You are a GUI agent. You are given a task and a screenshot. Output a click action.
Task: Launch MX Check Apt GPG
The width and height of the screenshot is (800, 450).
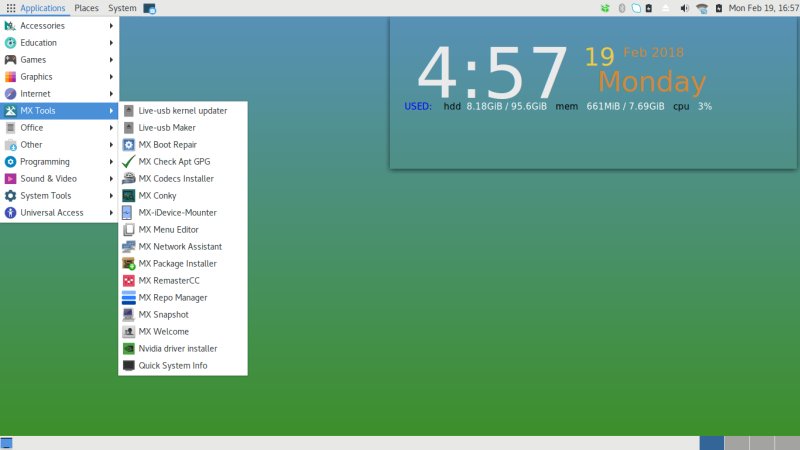click(x=174, y=162)
